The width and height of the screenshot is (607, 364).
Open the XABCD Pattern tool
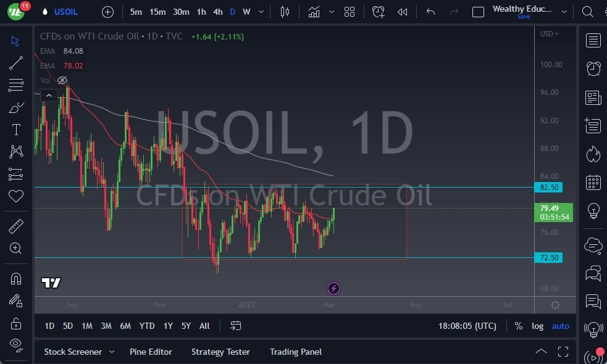coord(15,152)
